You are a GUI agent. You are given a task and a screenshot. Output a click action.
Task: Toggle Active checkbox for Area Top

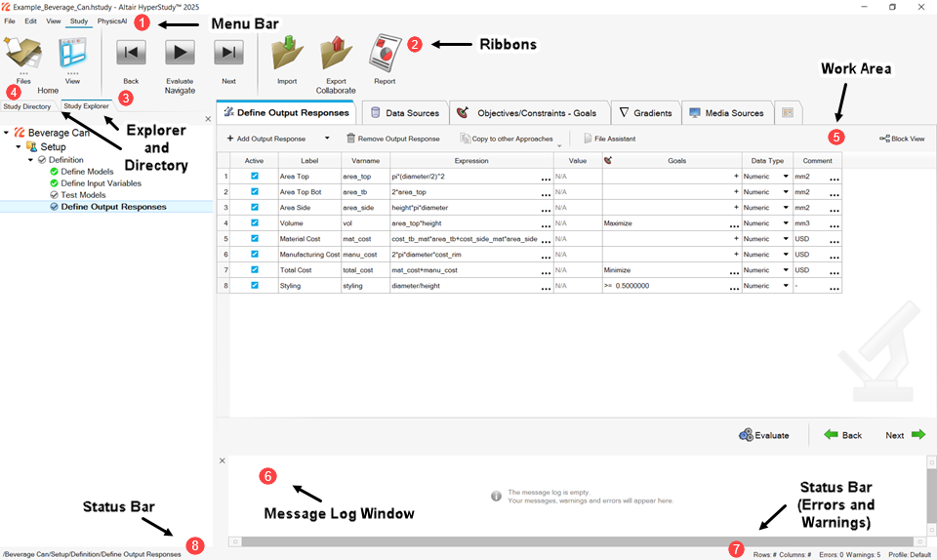[255, 177]
